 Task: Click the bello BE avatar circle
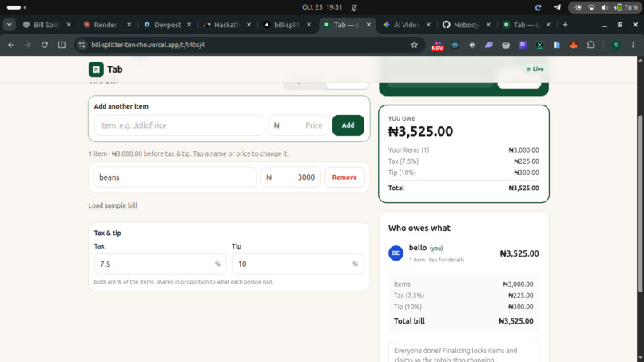pyautogui.click(x=396, y=253)
